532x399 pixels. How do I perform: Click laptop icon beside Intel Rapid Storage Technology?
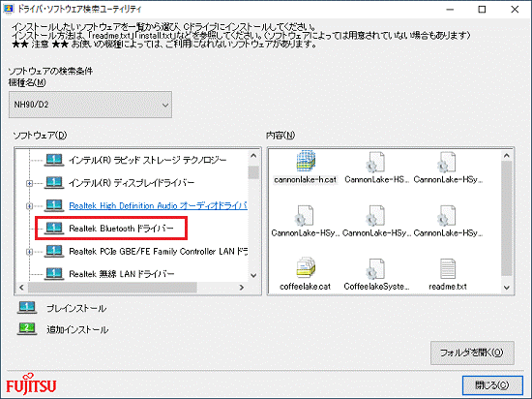coord(54,160)
